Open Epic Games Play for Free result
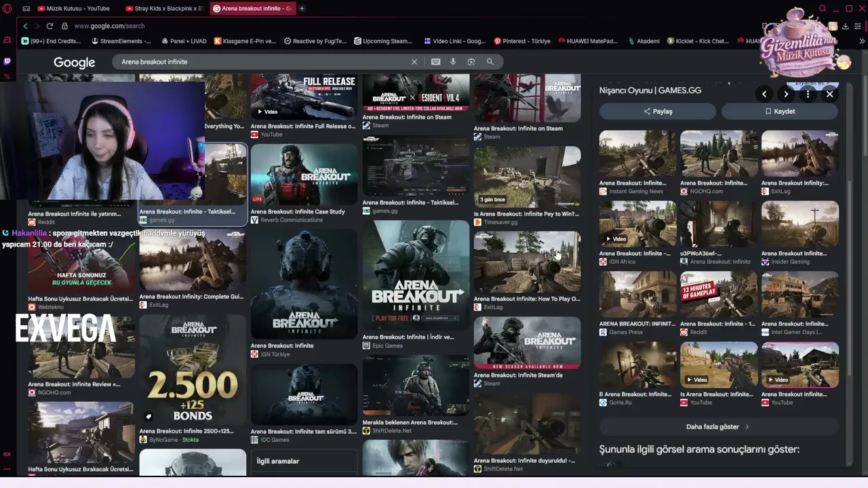 point(416,275)
